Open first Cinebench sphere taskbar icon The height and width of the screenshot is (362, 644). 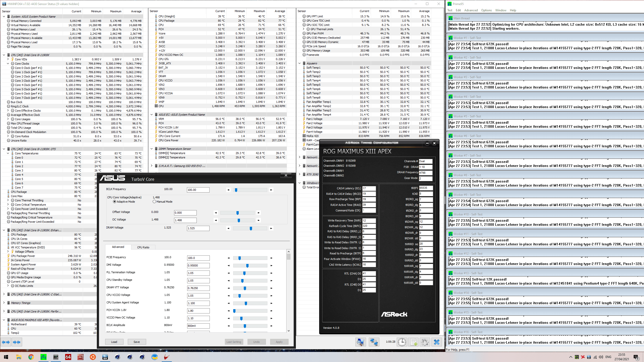pyautogui.click(x=117, y=357)
